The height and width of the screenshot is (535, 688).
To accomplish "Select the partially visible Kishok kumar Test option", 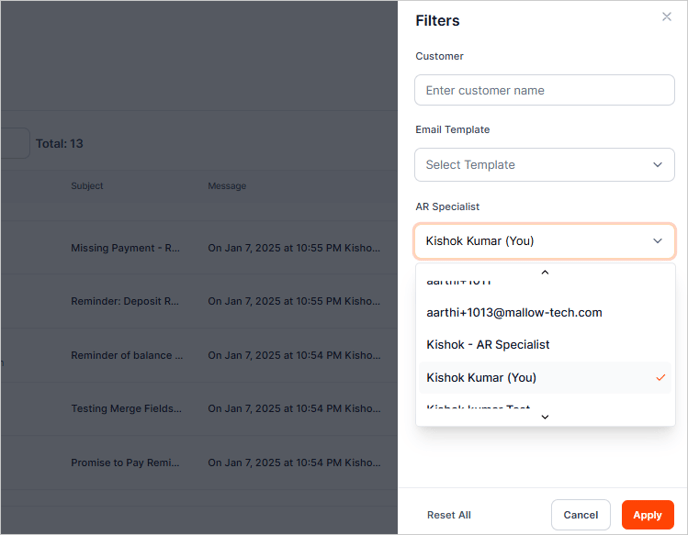I will click(478, 408).
